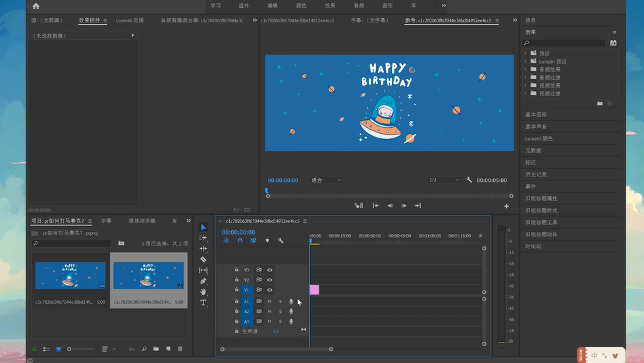Toggle V1 track output eye icon
This screenshot has height=363, width=644.
pos(270,290)
